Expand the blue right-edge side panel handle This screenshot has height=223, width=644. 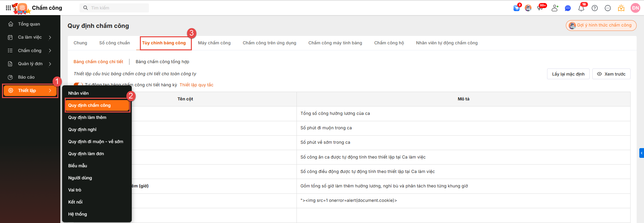point(641,153)
